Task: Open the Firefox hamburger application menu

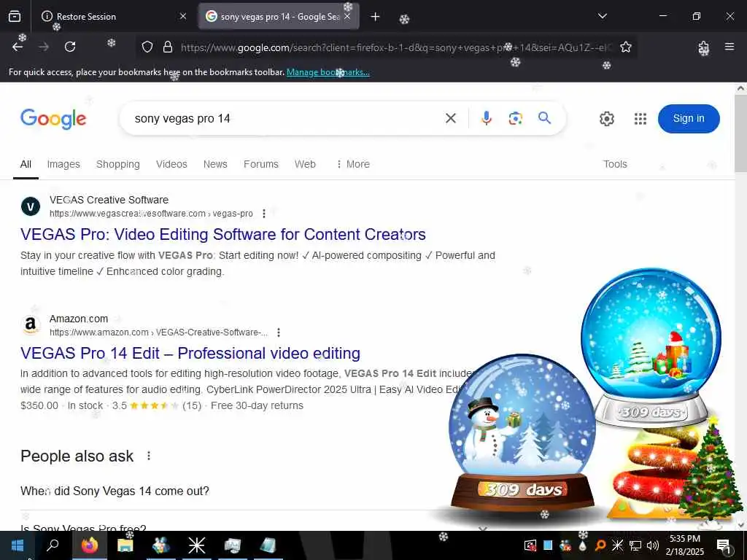Action: pos(729,47)
